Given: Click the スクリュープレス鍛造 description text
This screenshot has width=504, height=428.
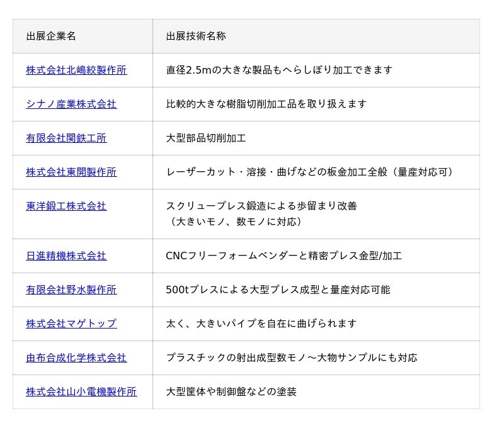Looking at the screenshot, I should 261,206.
